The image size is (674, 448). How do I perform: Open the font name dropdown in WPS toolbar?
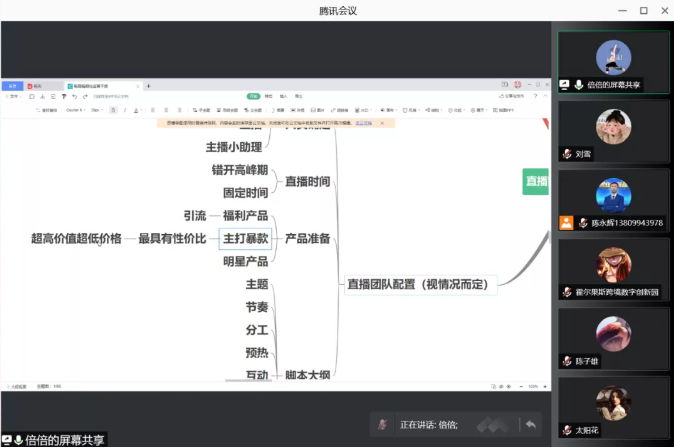tap(75, 110)
